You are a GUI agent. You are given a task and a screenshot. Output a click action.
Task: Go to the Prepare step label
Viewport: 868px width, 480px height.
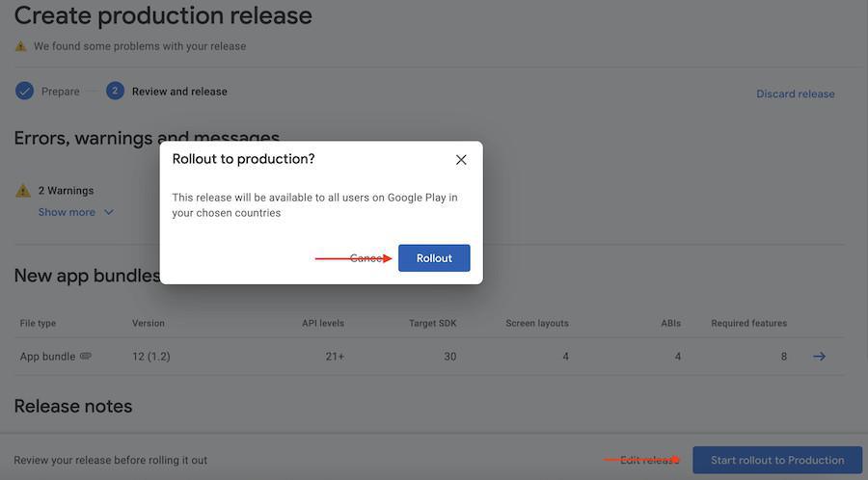point(60,92)
